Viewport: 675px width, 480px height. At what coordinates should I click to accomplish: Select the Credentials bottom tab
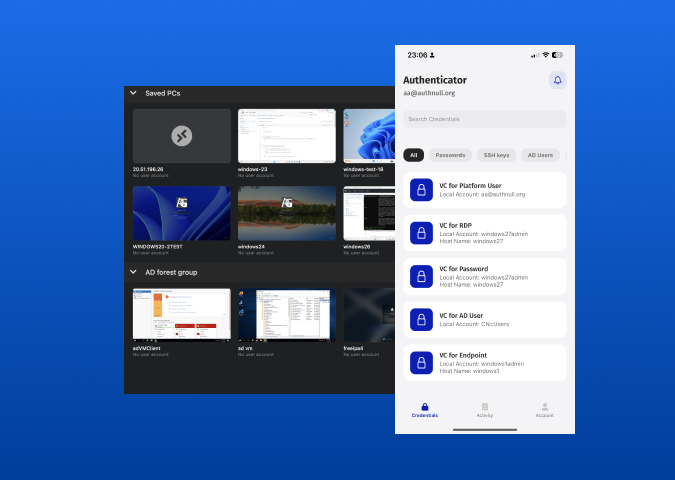425,410
